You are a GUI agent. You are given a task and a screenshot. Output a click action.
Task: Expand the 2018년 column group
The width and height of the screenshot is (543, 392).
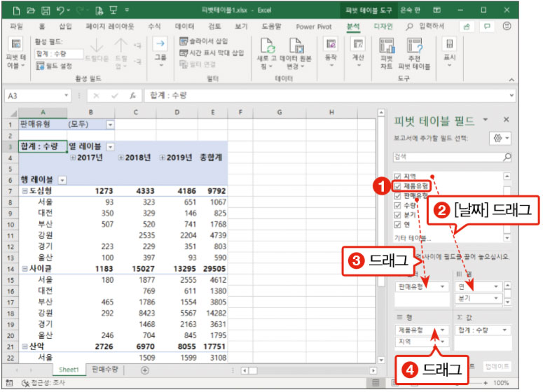coord(121,157)
